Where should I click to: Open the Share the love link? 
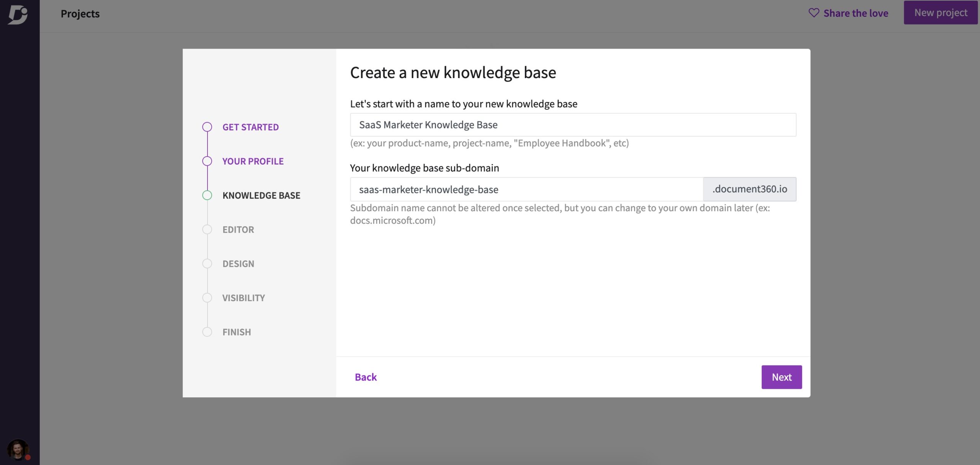856,13
